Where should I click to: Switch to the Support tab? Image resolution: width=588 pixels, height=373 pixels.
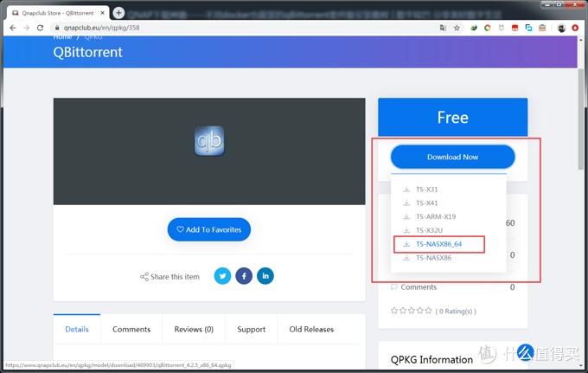tap(252, 329)
